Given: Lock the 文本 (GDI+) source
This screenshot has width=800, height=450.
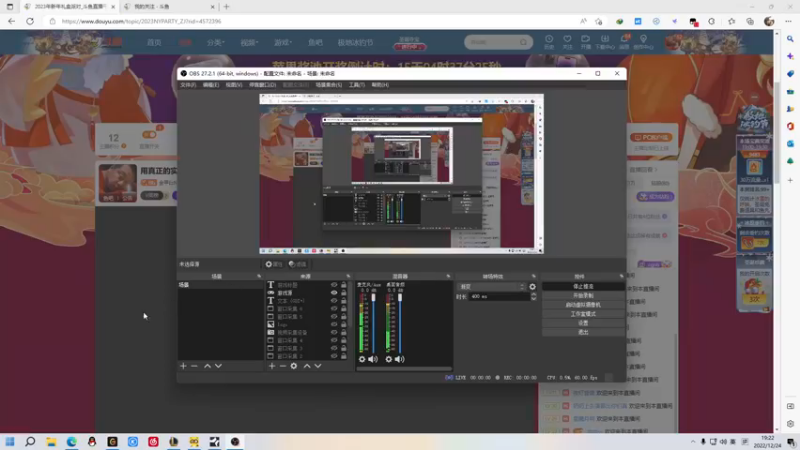Looking at the screenshot, I should point(344,301).
